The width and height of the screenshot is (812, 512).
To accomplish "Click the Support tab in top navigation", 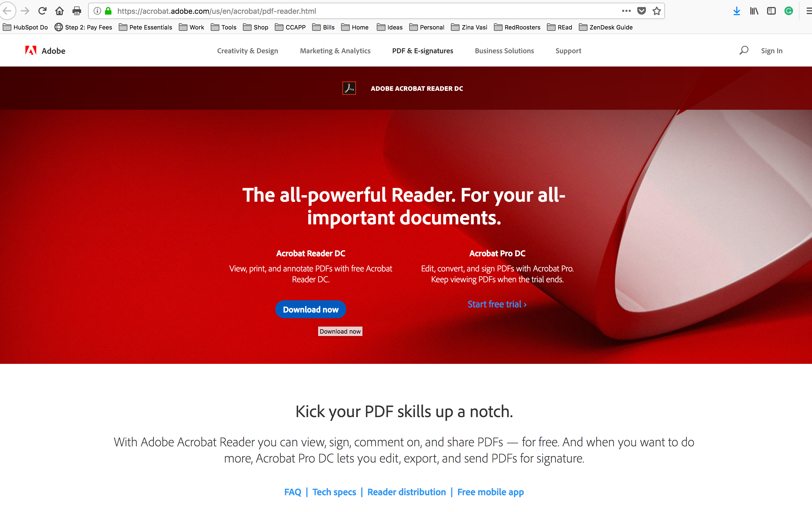I will (568, 50).
